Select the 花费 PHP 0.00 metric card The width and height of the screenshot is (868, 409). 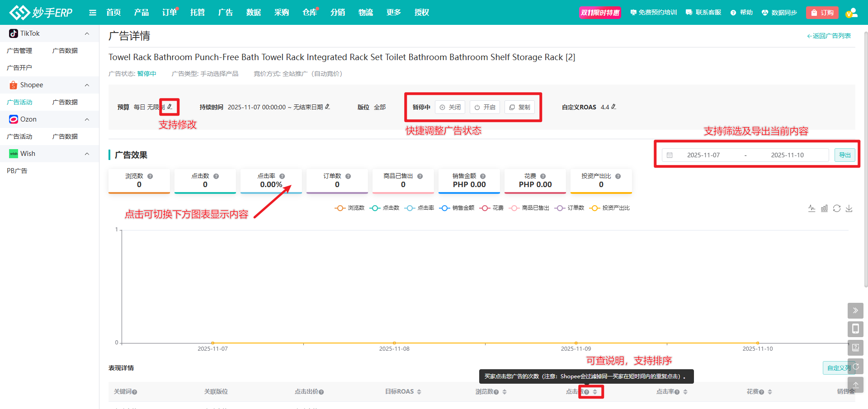pyautogui.click(x=535, y=181)
